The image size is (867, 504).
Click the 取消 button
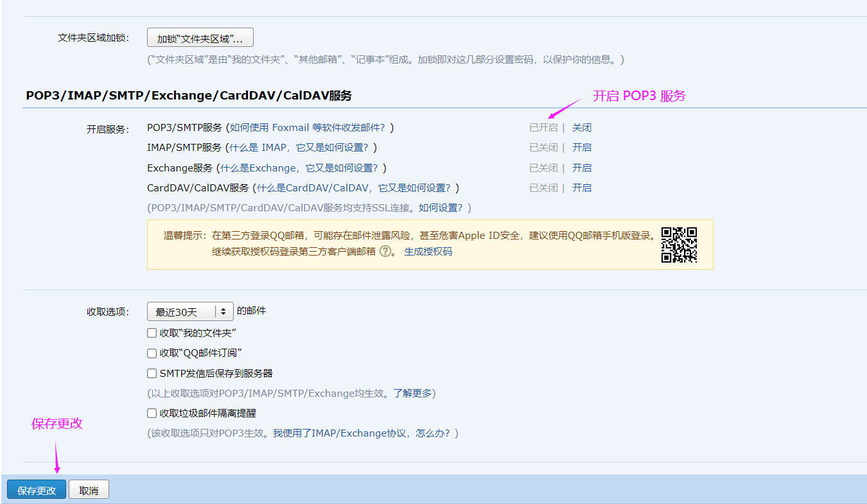pos(89,490)
